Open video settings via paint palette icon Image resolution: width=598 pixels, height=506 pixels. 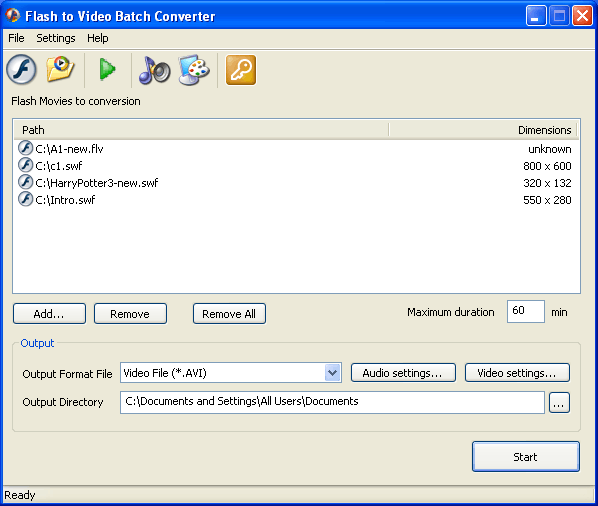(x=194, y=69)
